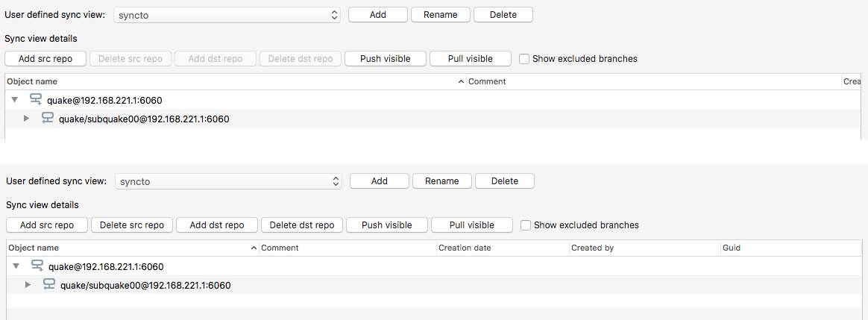This screenshot has width=868, height=320.
Task: Collapse the quake@192.168.221.1:6060 node in lower tree
Action: pyautogui.click(x=16, y=266)
